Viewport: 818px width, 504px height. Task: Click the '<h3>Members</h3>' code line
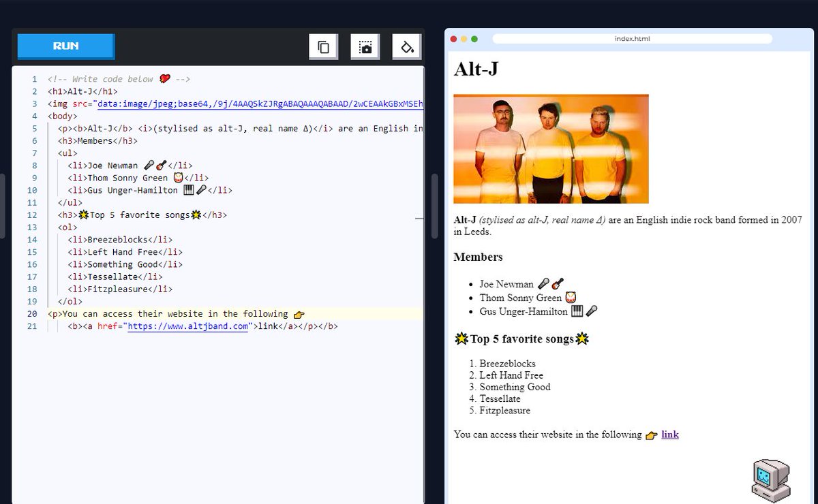(97, 140)
